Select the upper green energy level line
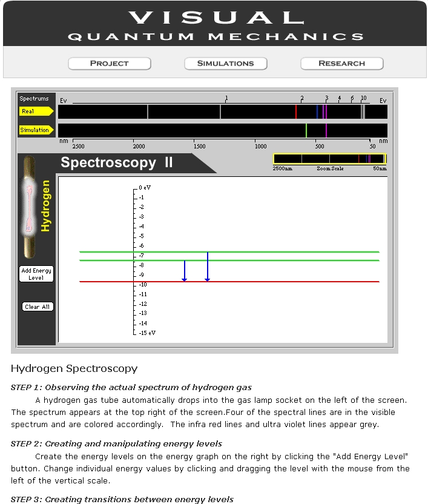The width and height of the screenshot is (428, 504). [229, 252]
